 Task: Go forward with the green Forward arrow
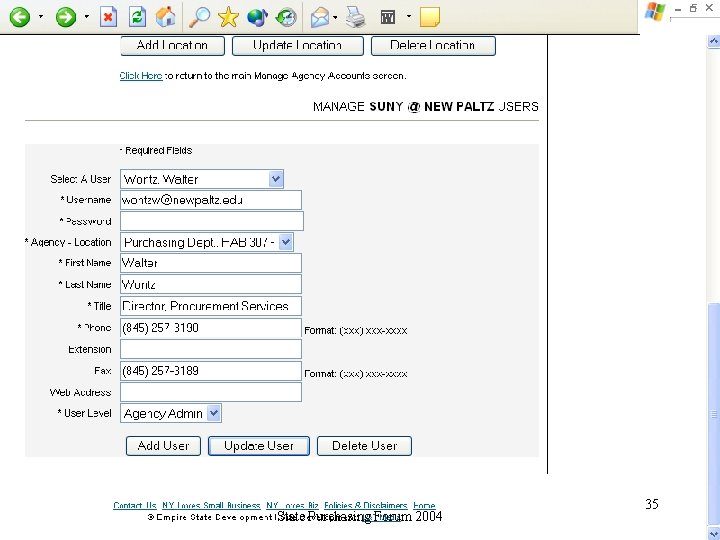[x=66, y=17]
